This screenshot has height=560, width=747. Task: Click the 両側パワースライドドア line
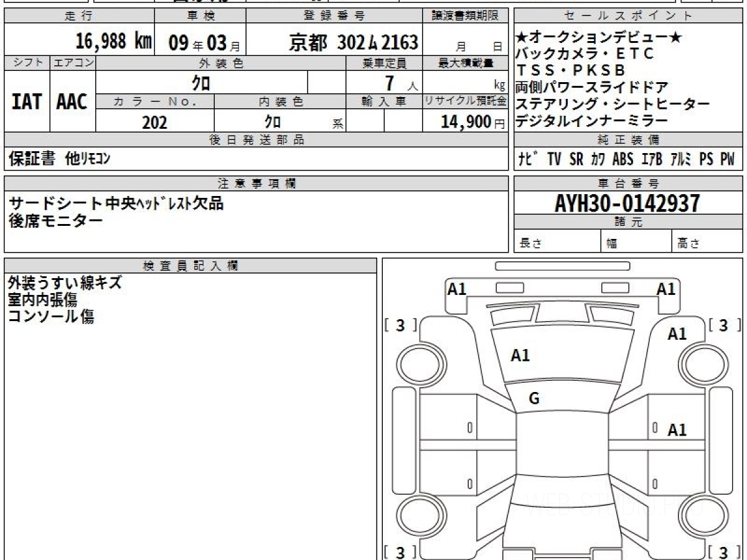click(x=592, y=87)
